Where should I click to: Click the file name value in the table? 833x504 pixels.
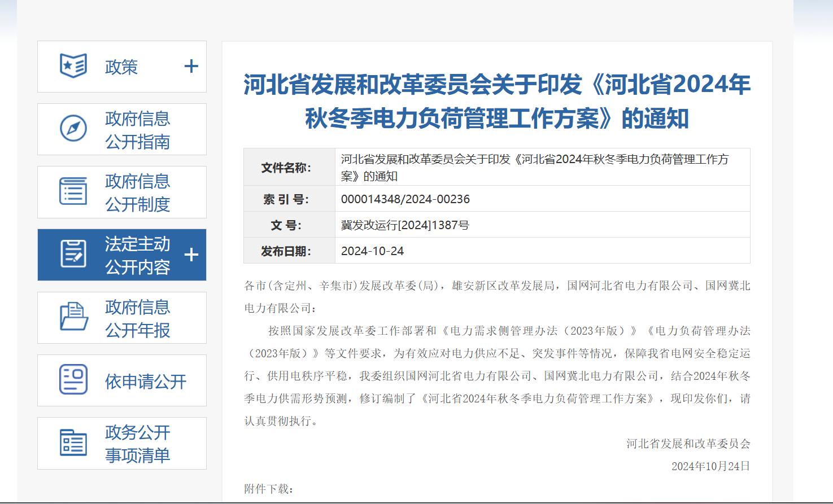tap(535, 167)
